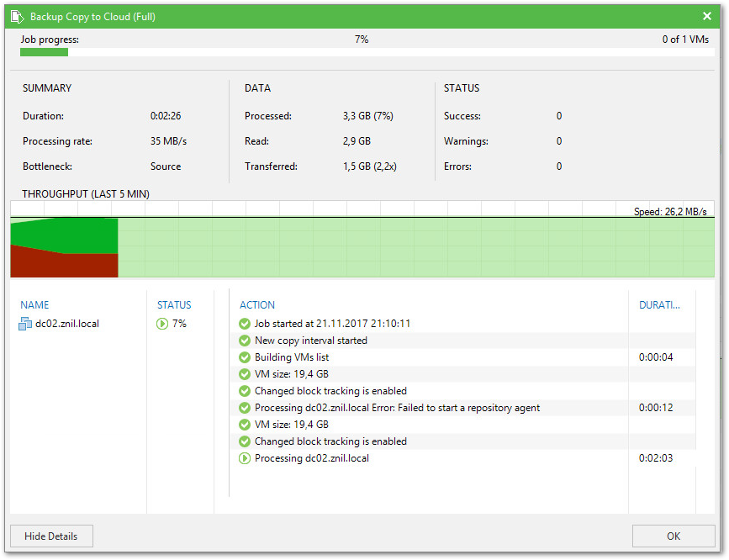Click status icon of Failed to start repository agent
Viewport: 729px width, 560px height.
click(x=245, y=408)
